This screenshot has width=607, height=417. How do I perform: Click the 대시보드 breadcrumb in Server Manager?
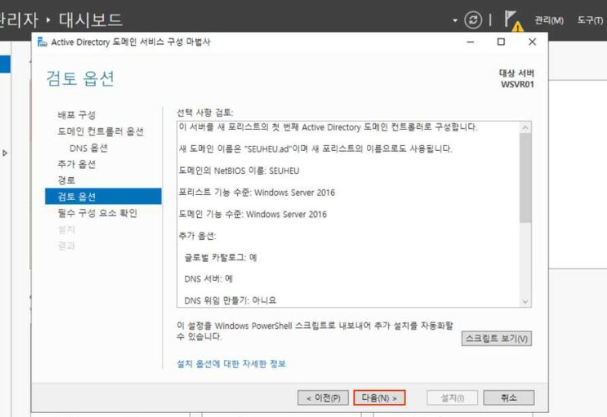click(x=91, y=20)
